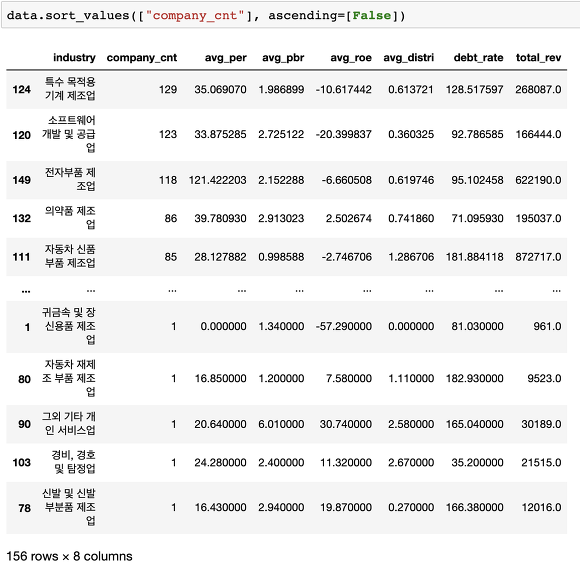Viewport: 580px width, 566px height.
Task: Click avg_roe value -20.399837
Action: [x=344, y=134]
